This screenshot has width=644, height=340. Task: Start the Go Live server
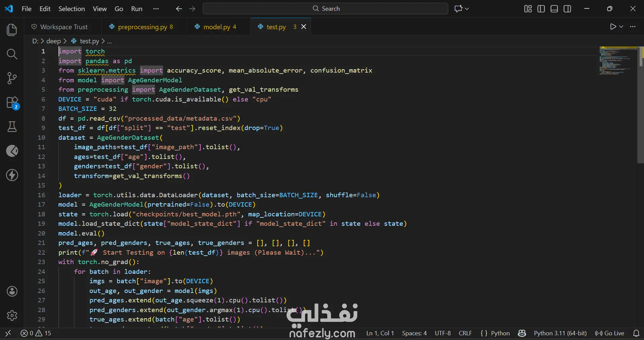tap(610, 333)
